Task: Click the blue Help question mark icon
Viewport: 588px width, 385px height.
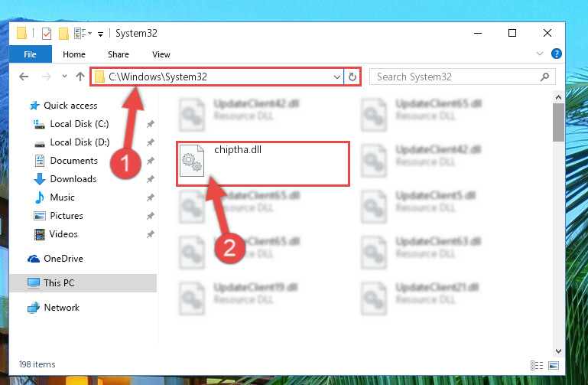Action: 556,54
